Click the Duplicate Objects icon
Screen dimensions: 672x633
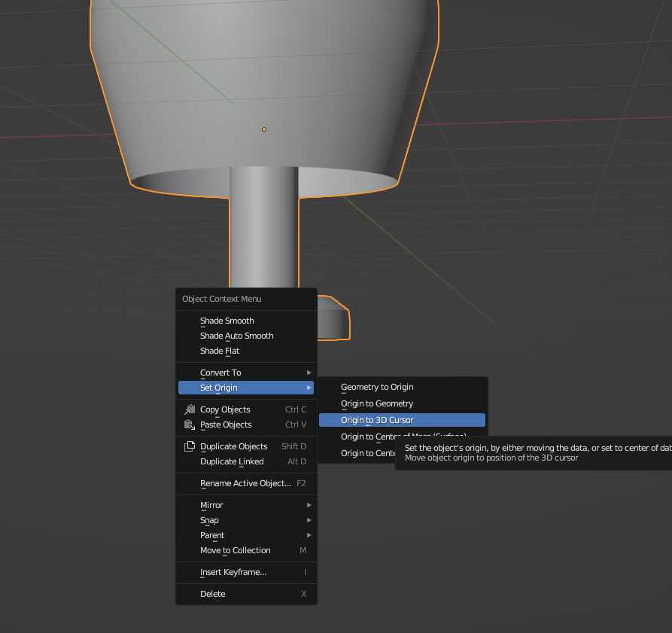coord(190,446)
